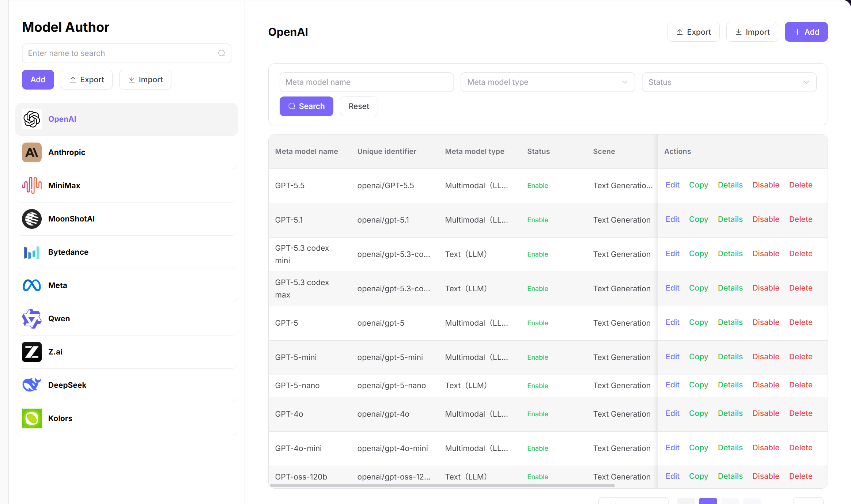Click the Anthropic logo icon
The height and width of the screenshot is (504, 851).
(32, 152)
